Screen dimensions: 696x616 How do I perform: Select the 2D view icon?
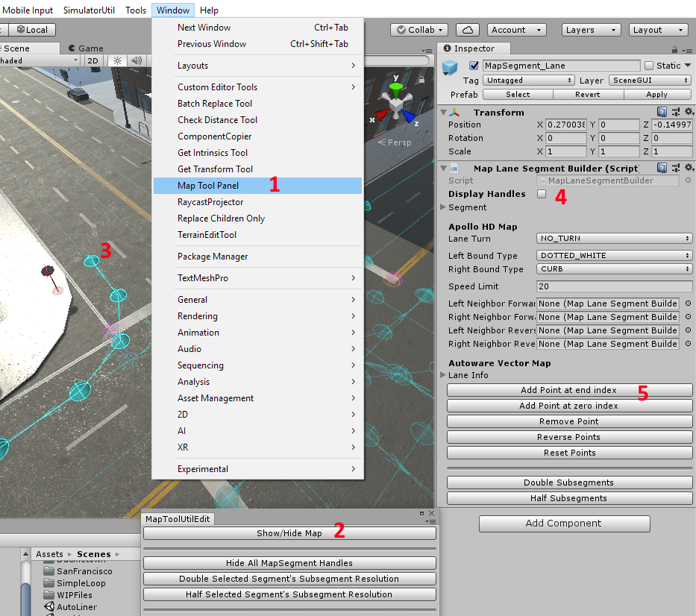[x=91, y=60]
